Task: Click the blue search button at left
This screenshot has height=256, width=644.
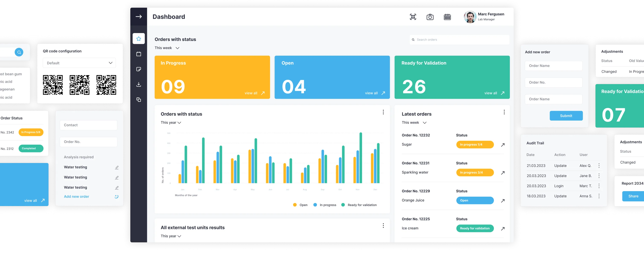Action: [x=19, y=52]
